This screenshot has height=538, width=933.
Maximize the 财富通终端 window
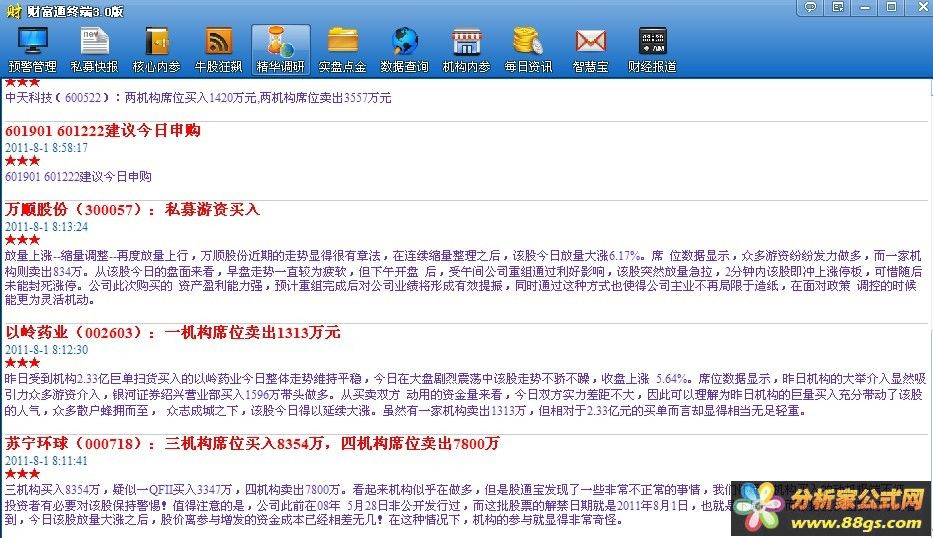pyautogui.click(x=891, y=7)
